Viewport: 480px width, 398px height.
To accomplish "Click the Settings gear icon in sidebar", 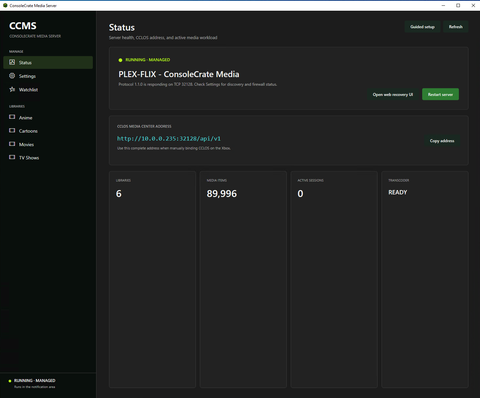I will coord(12,76).
